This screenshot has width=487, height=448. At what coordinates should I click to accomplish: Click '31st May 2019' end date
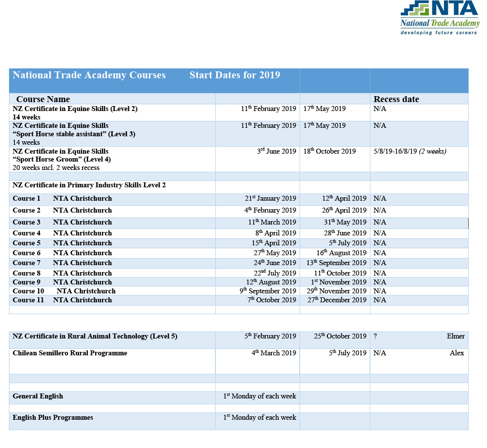[x=345, y=222]
